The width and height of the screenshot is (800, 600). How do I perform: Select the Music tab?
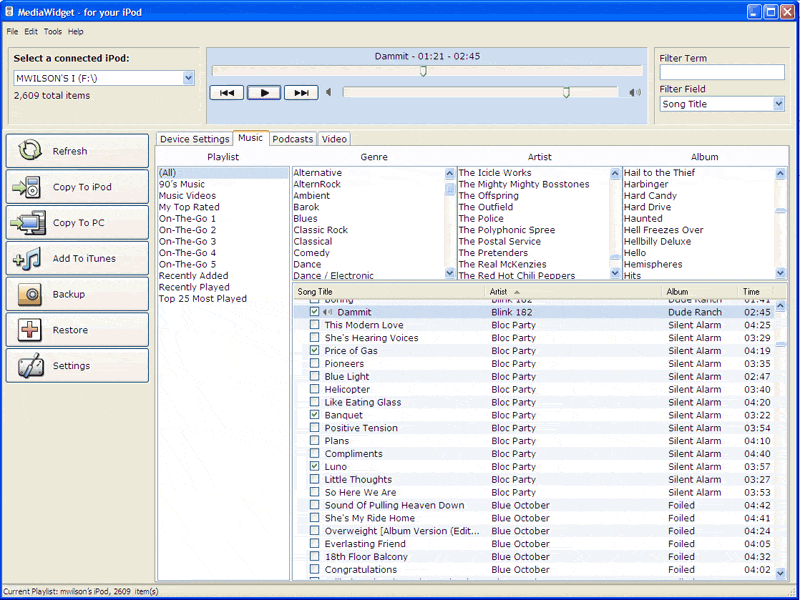(x=251, y=138)
